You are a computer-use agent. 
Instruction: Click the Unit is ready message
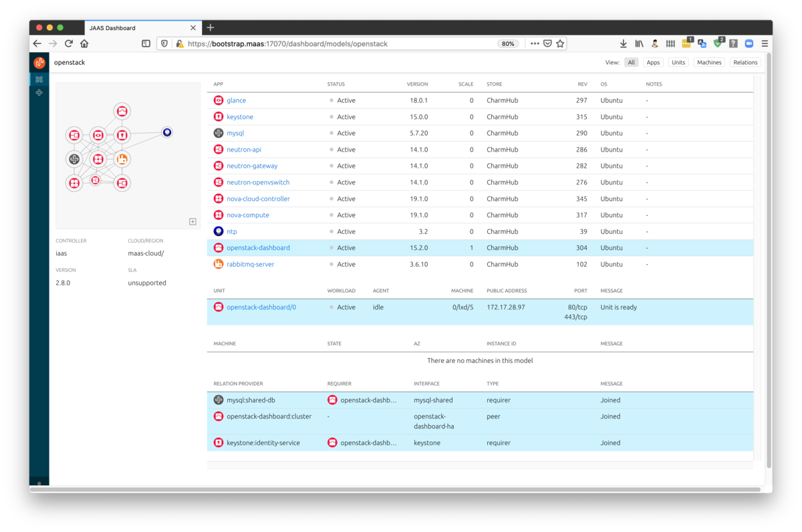click(x=619, y=307)
